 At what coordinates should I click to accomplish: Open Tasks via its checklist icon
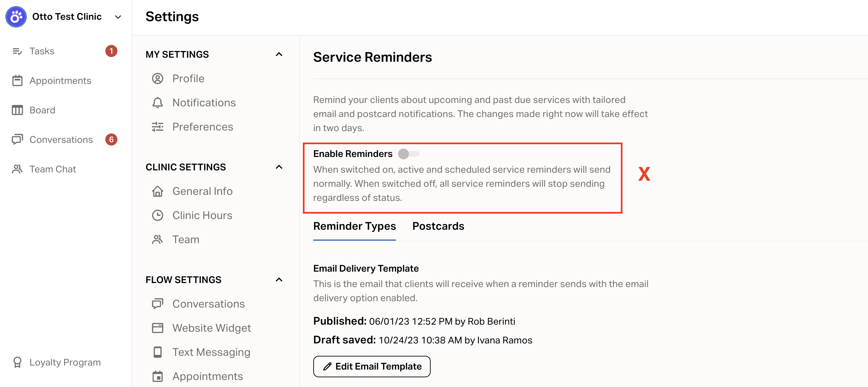coord(17,51)
